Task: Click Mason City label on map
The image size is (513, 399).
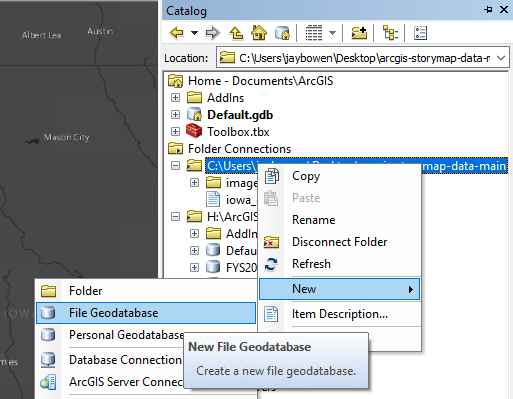Action: 66,137
